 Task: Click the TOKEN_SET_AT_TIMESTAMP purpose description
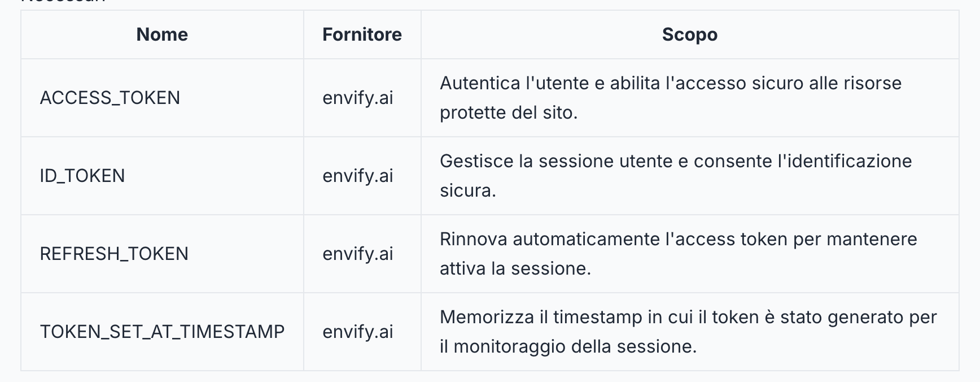[688, 332]
